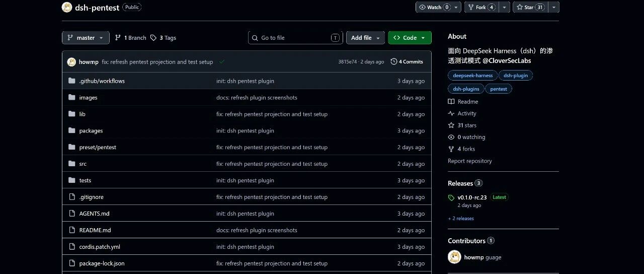
Task: Open the Readme link in About
Action: tap(463, 102)
